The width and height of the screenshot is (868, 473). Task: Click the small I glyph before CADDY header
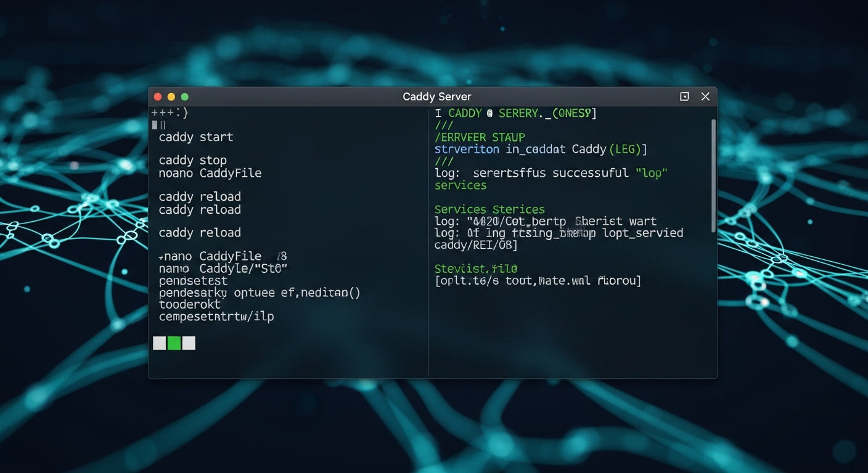pos(438,113)
